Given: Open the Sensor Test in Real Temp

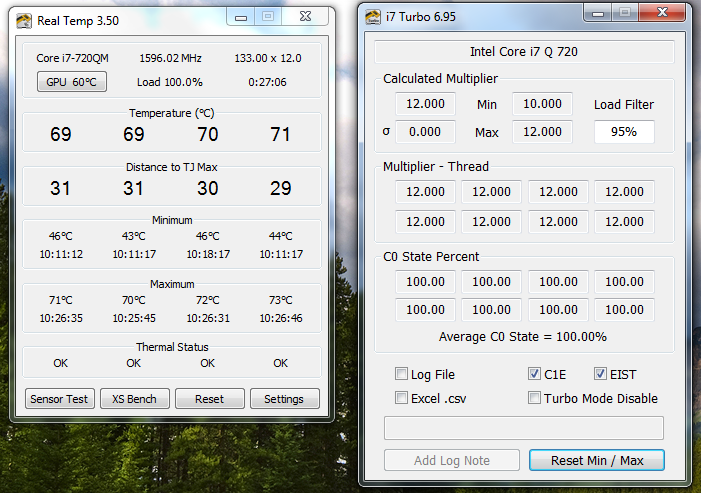Looking at the screenshot, I should 59,399.
